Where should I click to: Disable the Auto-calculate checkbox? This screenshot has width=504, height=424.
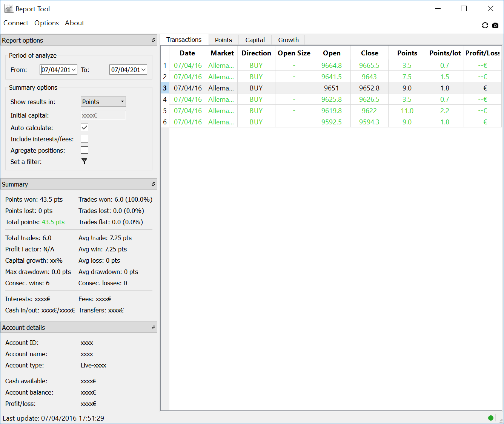tap(85, 127)
